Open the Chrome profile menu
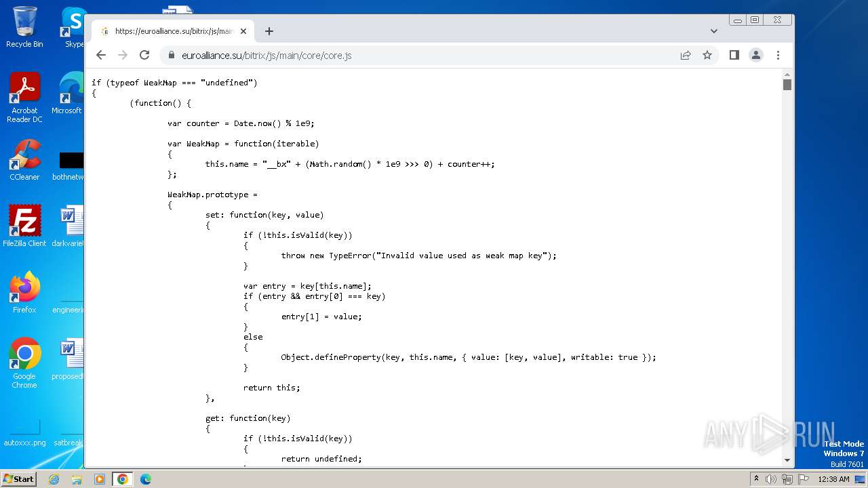868x488 pixels. point(756,55)
